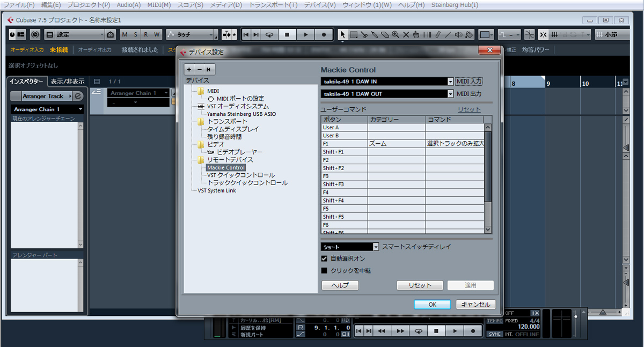The height and width of the screenshot is (347, 644).
Task: Select the hand Comp tool
Action: click(416, 34)
